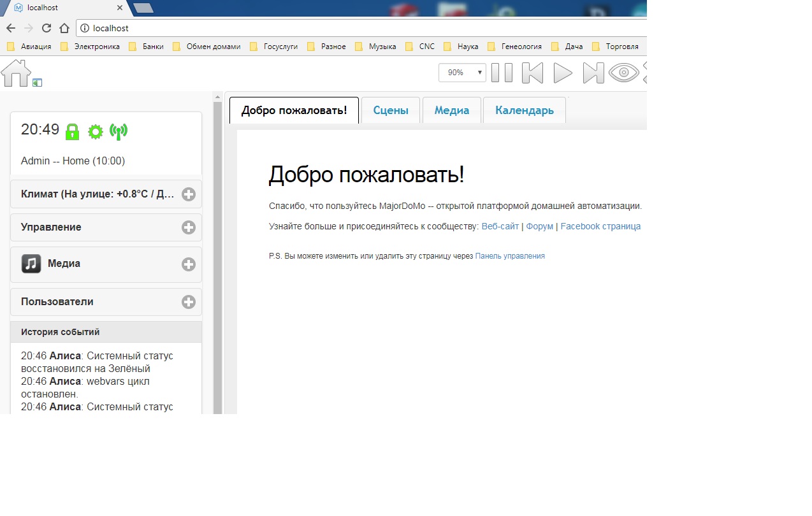Click the green gear system status icon
Image resolution: width=812 pixels, height=516 pixels.
point(95,132)
